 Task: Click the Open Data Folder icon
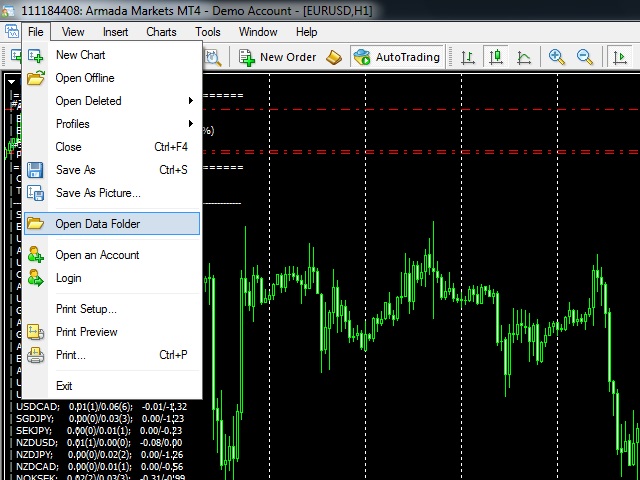pos(35,223)
